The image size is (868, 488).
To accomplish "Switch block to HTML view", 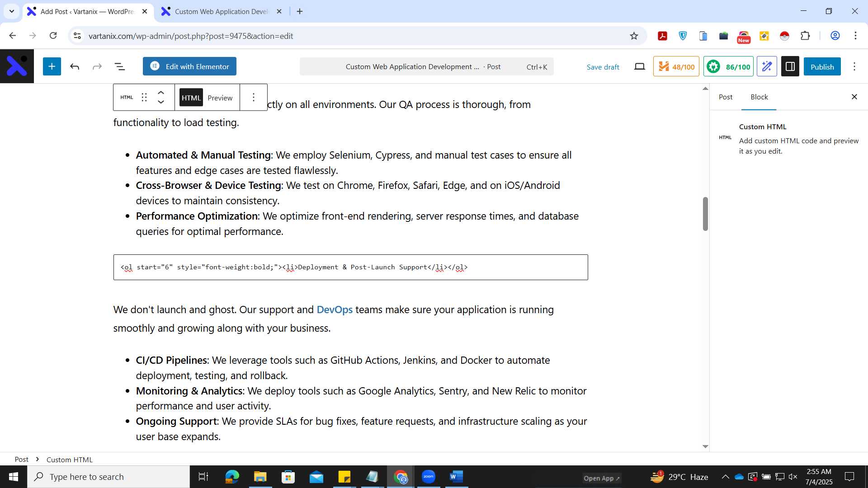I will click(x=191, y=98).
